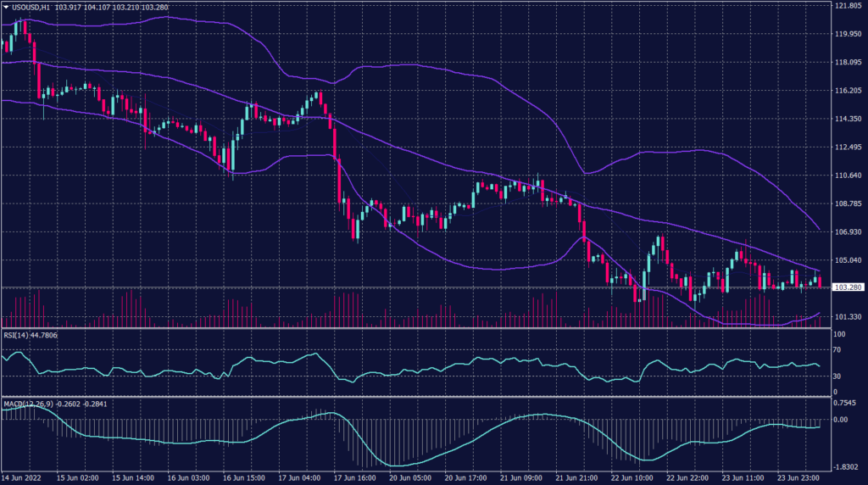The width and height of the screenshot is (868, 485).
Task: Click the 121.805 price scale label
Action: click(x=847, y=7)
